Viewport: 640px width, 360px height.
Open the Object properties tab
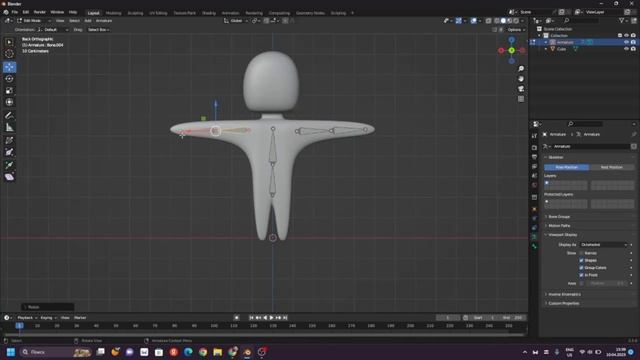(x=534, y=209)
